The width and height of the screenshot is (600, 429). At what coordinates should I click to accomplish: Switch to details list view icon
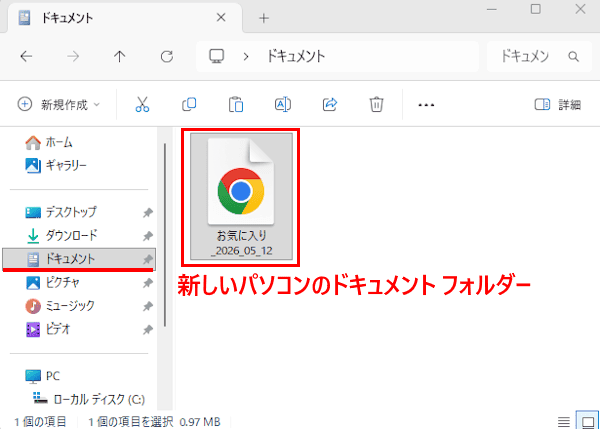tap(564, 422)
